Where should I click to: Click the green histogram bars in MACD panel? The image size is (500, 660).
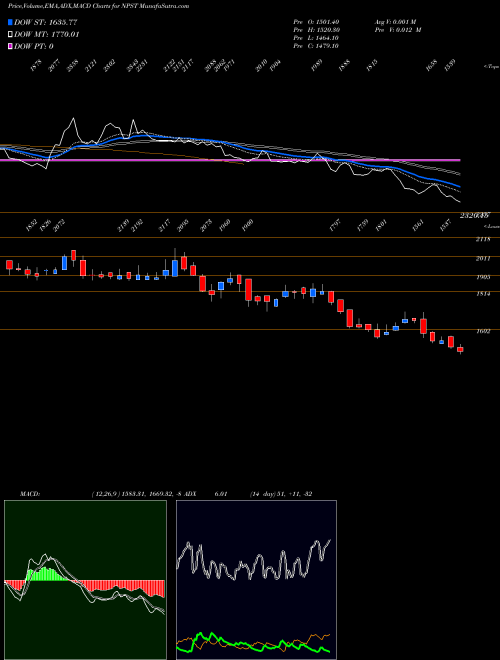point(46,574)
